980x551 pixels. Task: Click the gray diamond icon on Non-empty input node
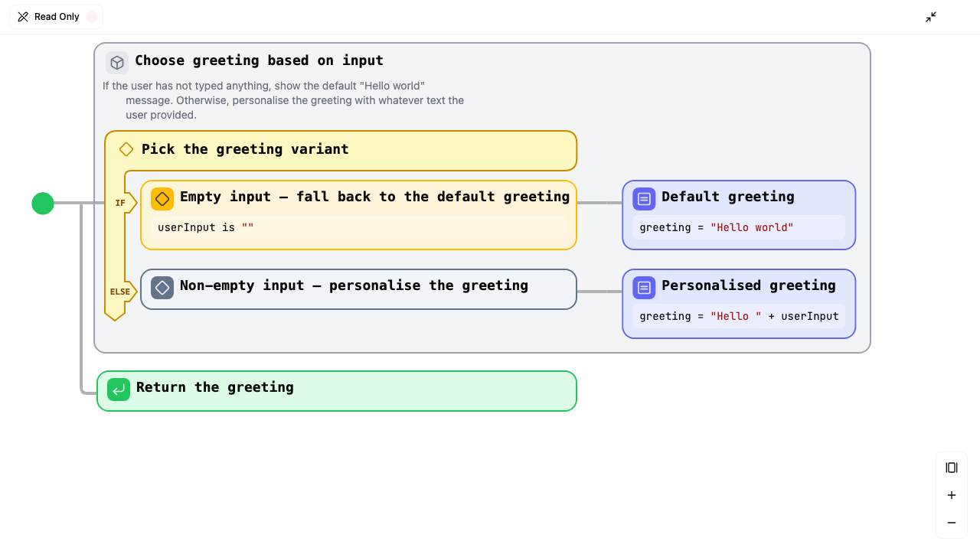(x=162, y=287)
